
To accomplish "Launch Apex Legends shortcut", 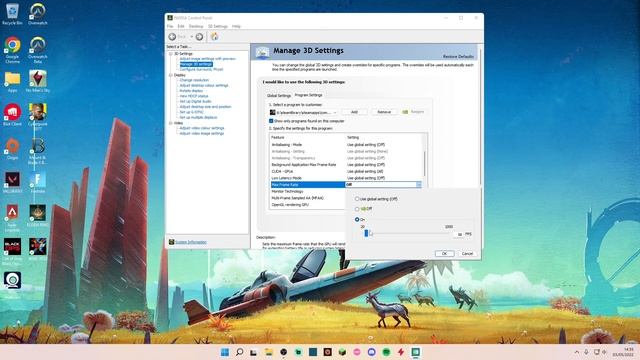I will coord(12,218).
